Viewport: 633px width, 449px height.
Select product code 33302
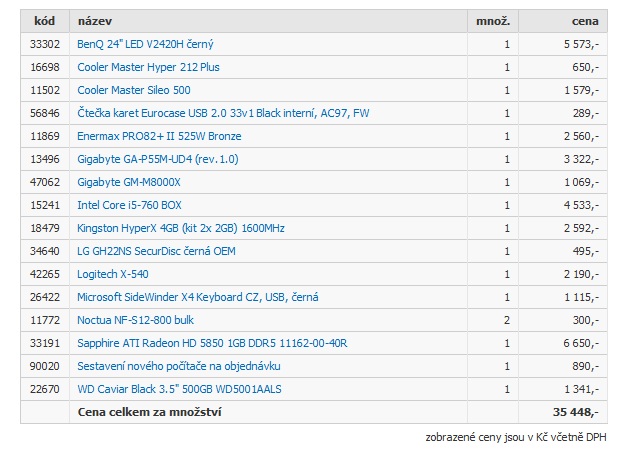pos(45,44)
